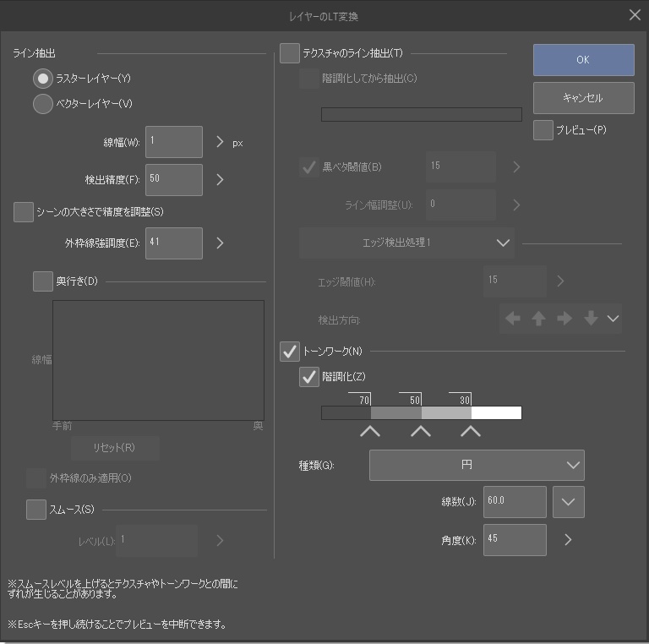Enable the プレビュー checkbox
The height and width of the screenshot is (644, 649).
[543, 130]
